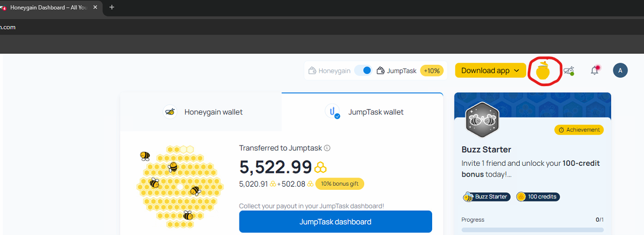Open the honey pot icon in header
Screen dimensions: 644x235
click(x=543, y=71)
